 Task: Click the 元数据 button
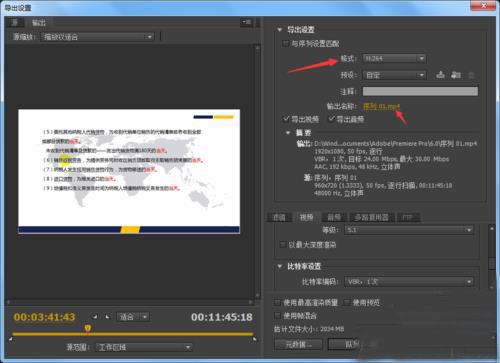(299, 344)
